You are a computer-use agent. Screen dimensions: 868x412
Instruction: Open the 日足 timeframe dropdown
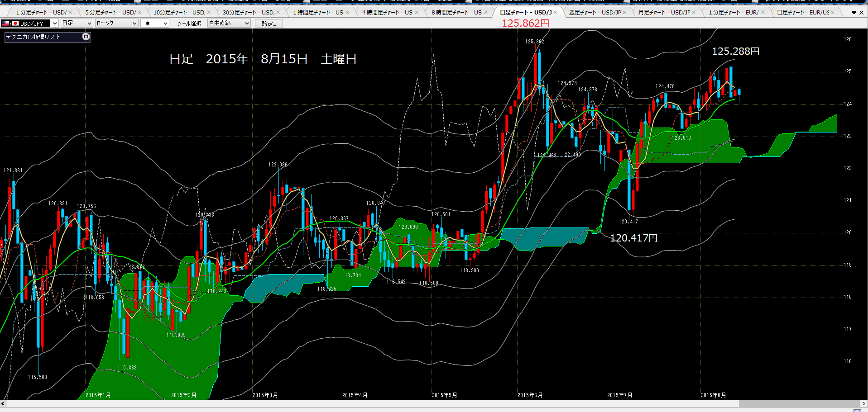click(77, 23)
